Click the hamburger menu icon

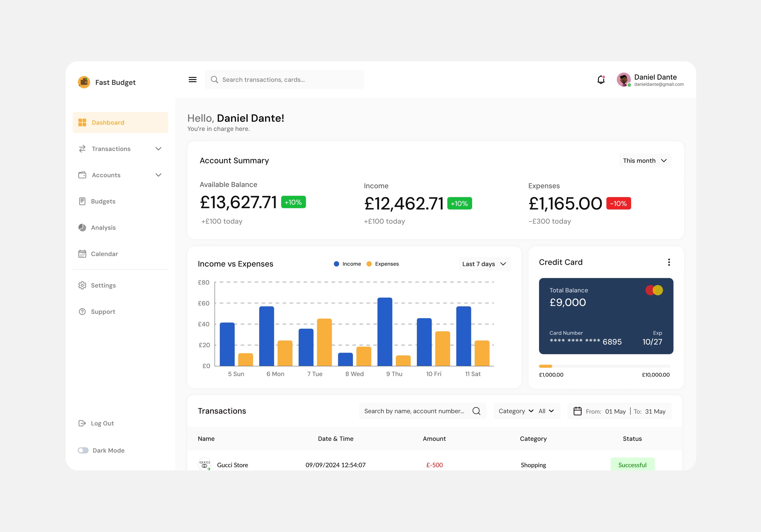[x=192, y=80]
